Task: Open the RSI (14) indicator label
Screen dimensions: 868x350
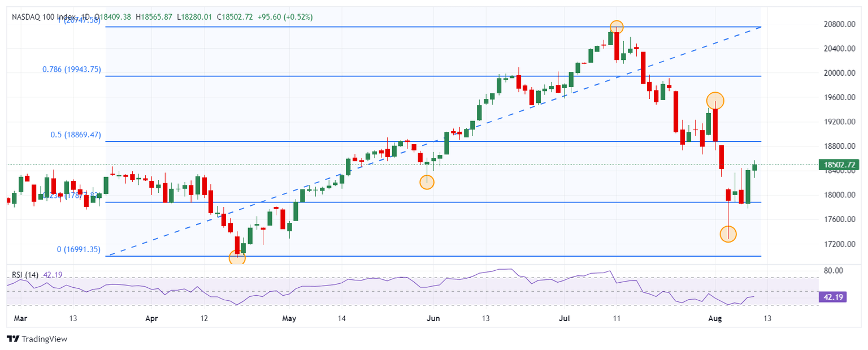Action: click(x=25, y=275)
